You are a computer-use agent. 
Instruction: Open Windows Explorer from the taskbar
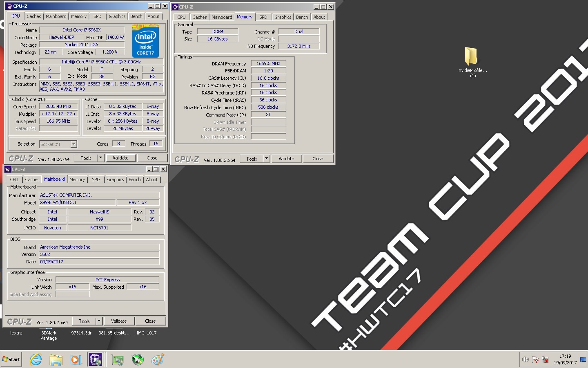pos(56,359)
